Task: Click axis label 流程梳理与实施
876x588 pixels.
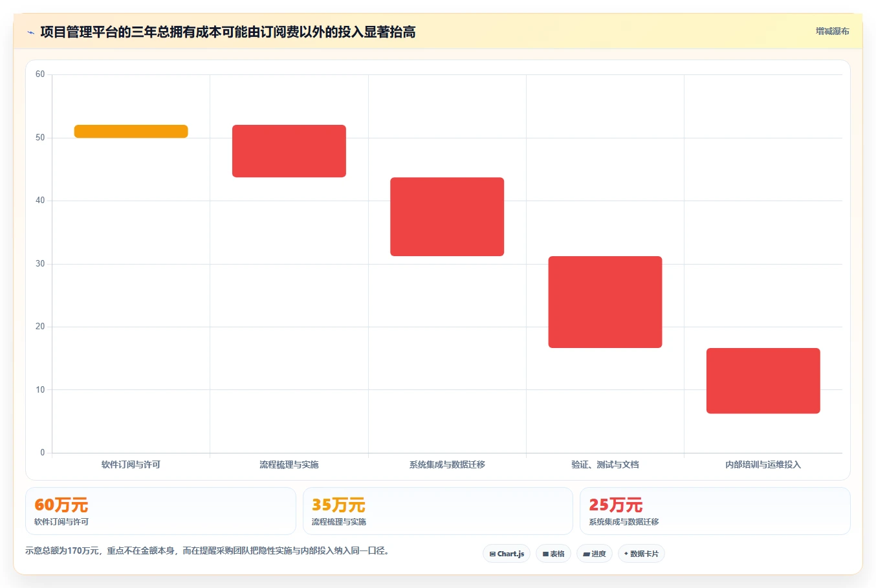Action: pos(289,464)
